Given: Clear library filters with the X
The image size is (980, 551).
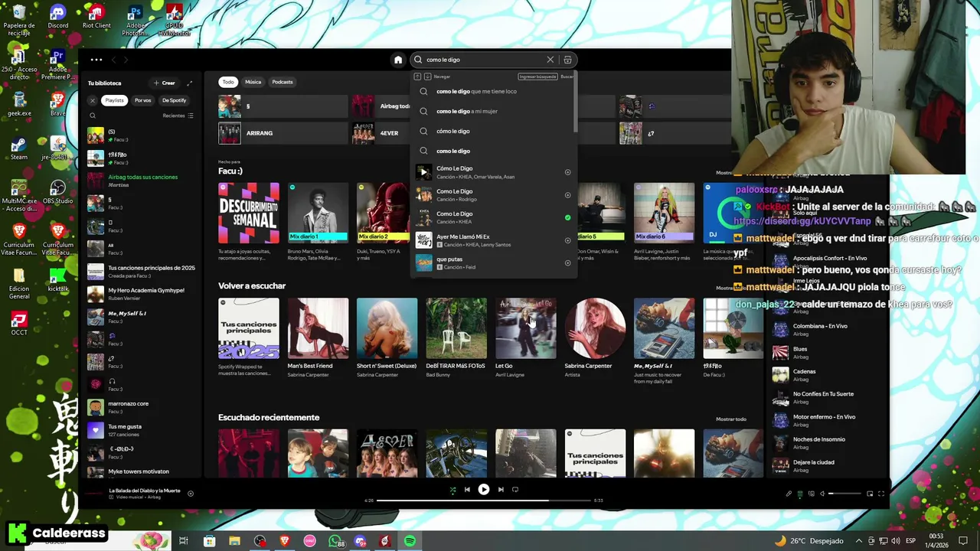Looking at the screenshot, I should (93, 100).
